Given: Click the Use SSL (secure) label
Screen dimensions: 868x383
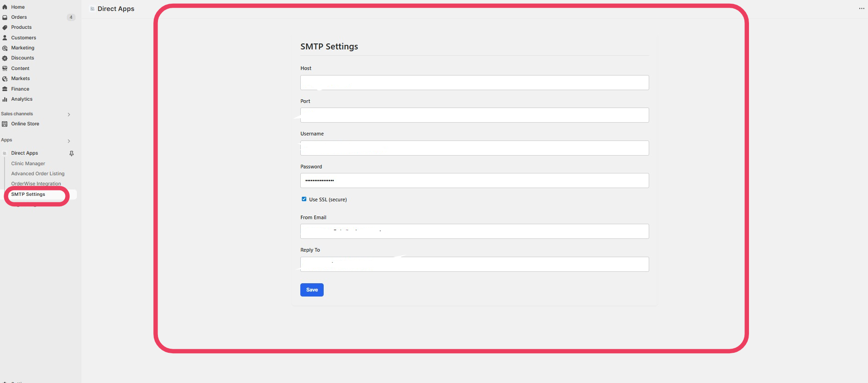Looking at the screenshot, I should coord(328,200).
